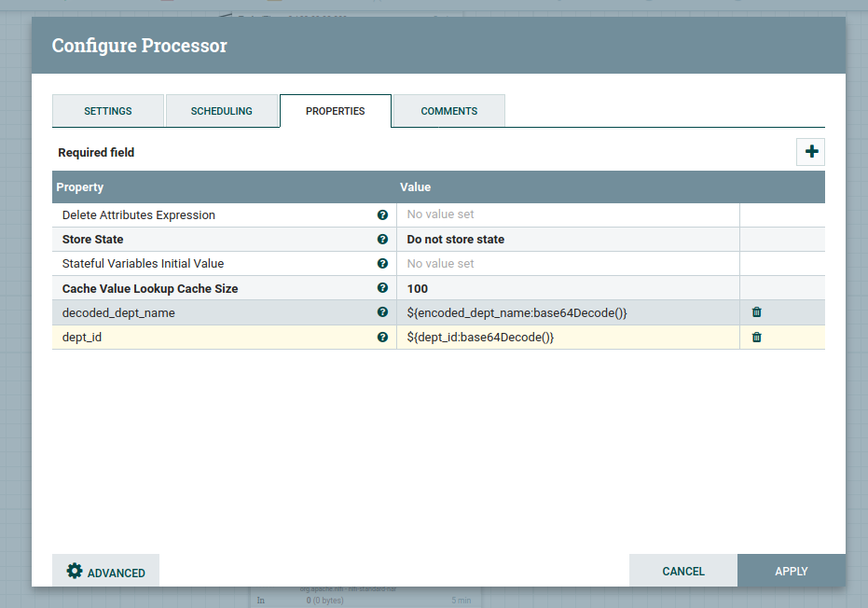
Task: Click help icon next to dept_id
Action: 382,338
